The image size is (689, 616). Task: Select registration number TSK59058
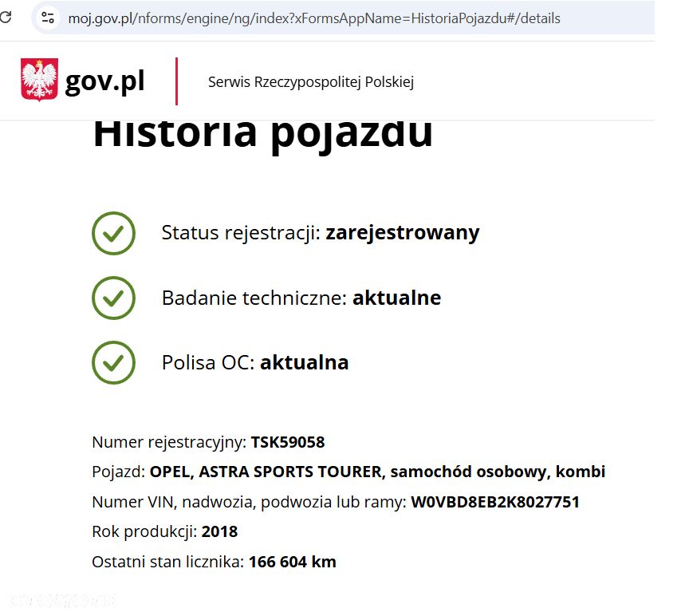pos(288,442)
